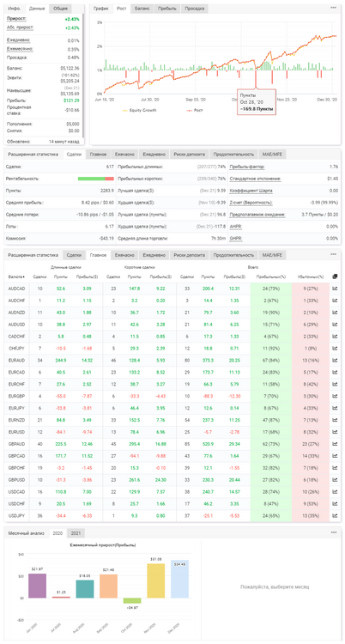Open GBPAUD row chart icon
Viewport: 345px width, 644px height.
tap(335, 444)
